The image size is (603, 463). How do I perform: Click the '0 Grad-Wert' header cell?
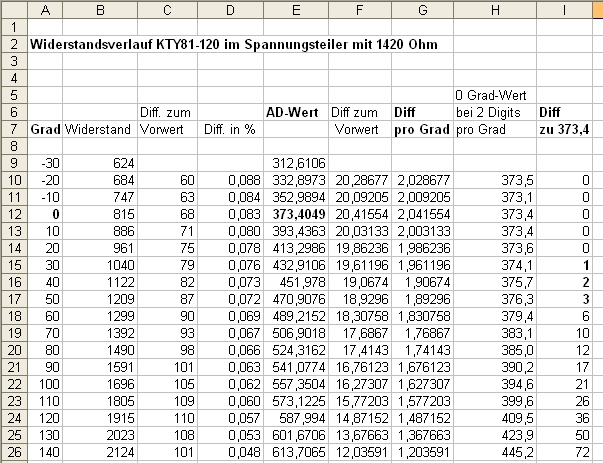(495, 95)
